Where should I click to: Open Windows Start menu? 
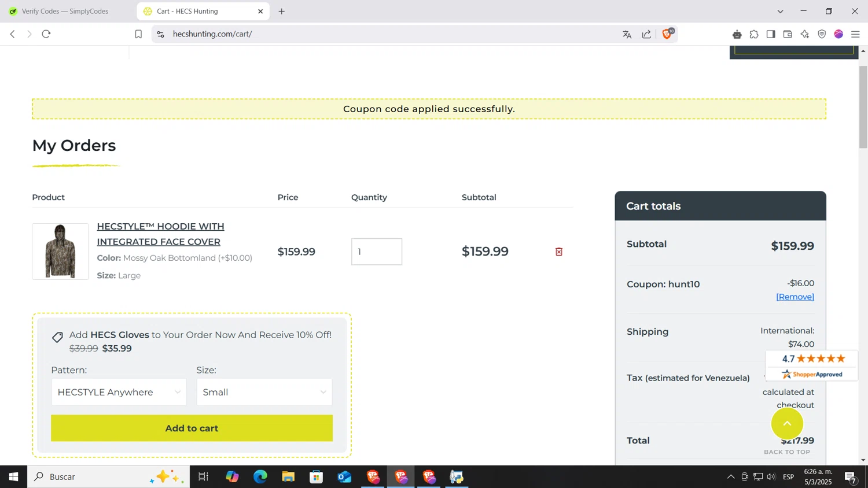point(13,477)
